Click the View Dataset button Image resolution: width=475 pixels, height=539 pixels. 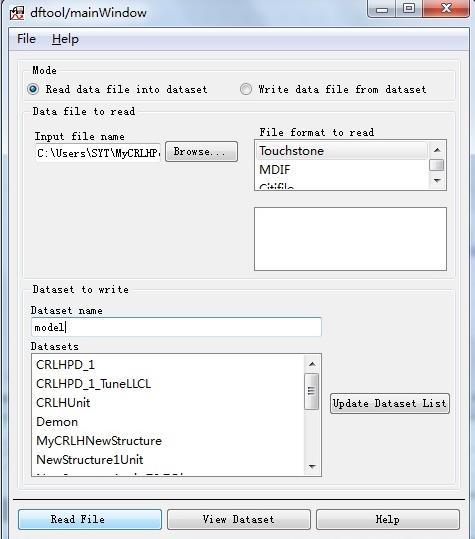click(239, 519)
